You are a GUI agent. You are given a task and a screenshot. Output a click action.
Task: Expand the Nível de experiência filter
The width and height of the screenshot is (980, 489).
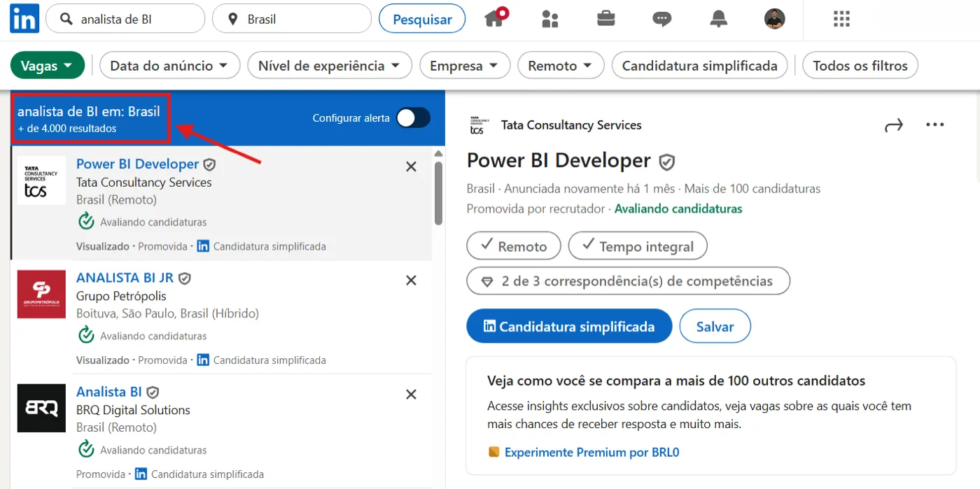[329, 66]
